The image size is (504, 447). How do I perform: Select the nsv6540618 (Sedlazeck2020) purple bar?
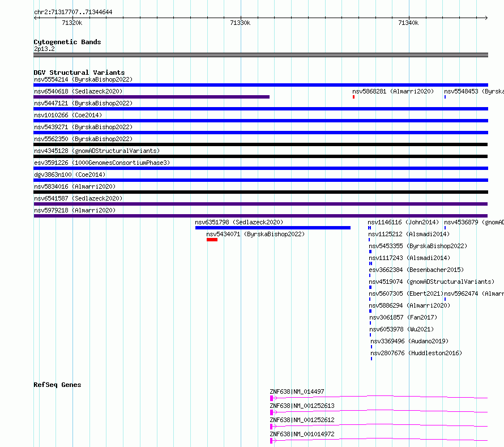click(x=151, y=97)
